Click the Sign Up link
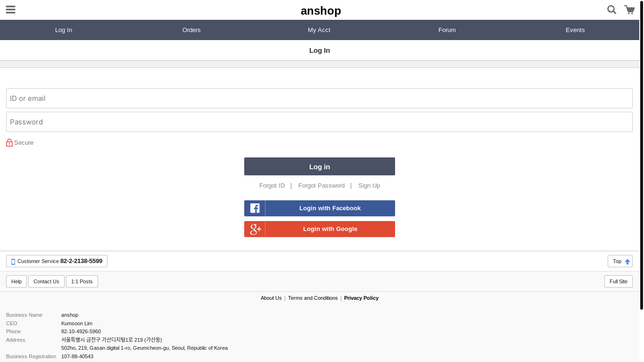Image resolution: width=644 pixels, height=362 pixels. (369, 186)
